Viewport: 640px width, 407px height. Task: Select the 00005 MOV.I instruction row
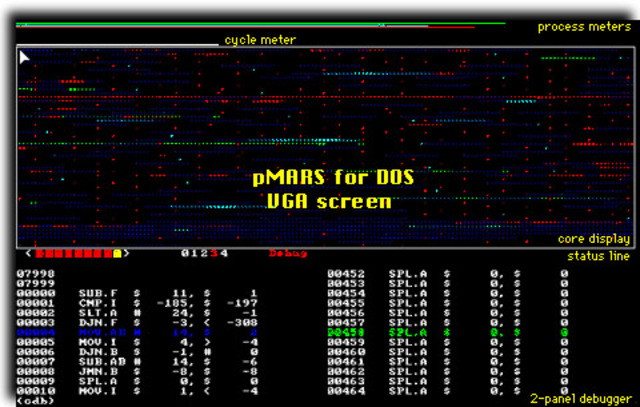pyautogui.click(x=137, y=343)
